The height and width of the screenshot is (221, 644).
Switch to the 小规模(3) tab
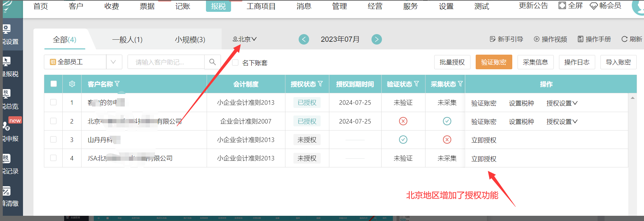pos(190,39)
